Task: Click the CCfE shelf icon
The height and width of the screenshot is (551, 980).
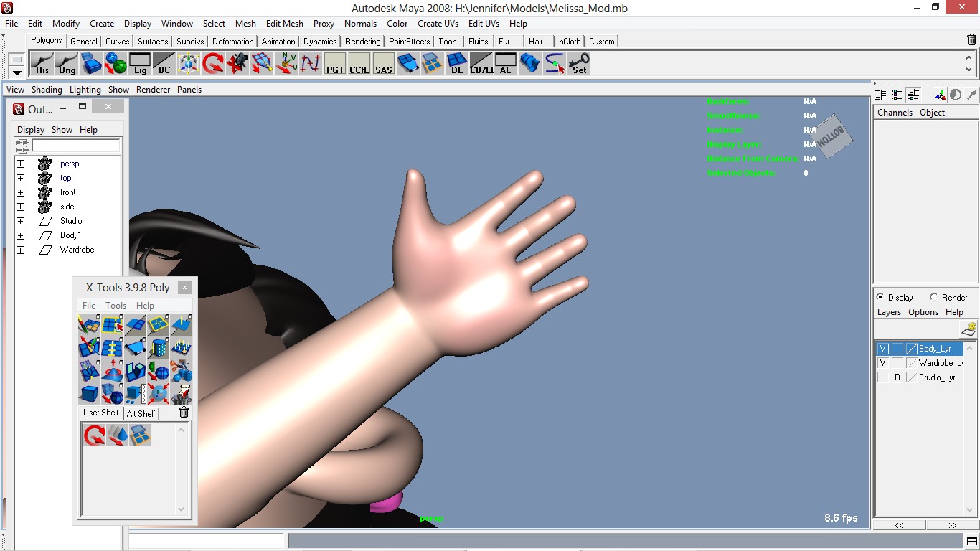Action: tap(359, 64)
